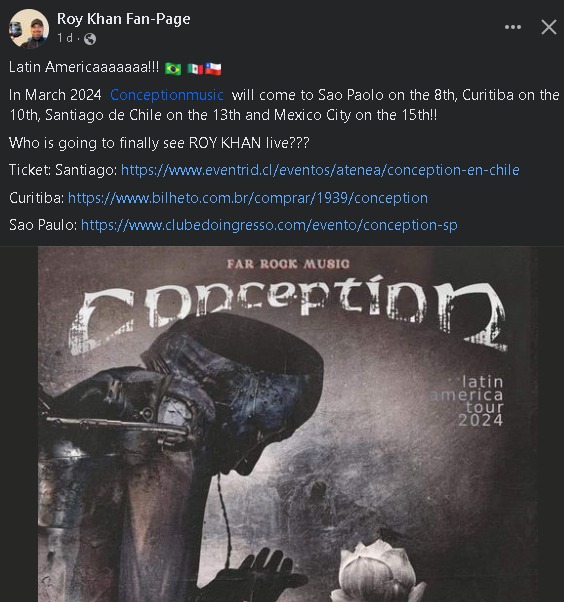564x602 pixels.
Task: Click the 'Latin Americaaaaaaa!!!' heading text
Action: tap(84, 67)
